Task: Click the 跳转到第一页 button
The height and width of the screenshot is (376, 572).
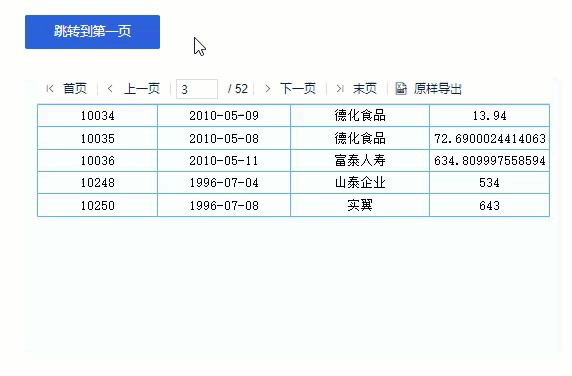Action: tap(92, 32)
